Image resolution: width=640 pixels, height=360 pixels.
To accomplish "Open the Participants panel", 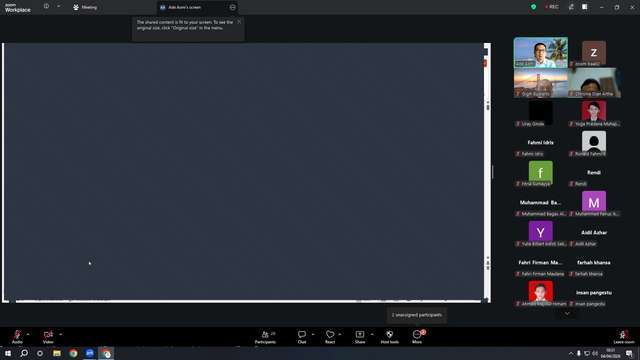I will point(265,337).
